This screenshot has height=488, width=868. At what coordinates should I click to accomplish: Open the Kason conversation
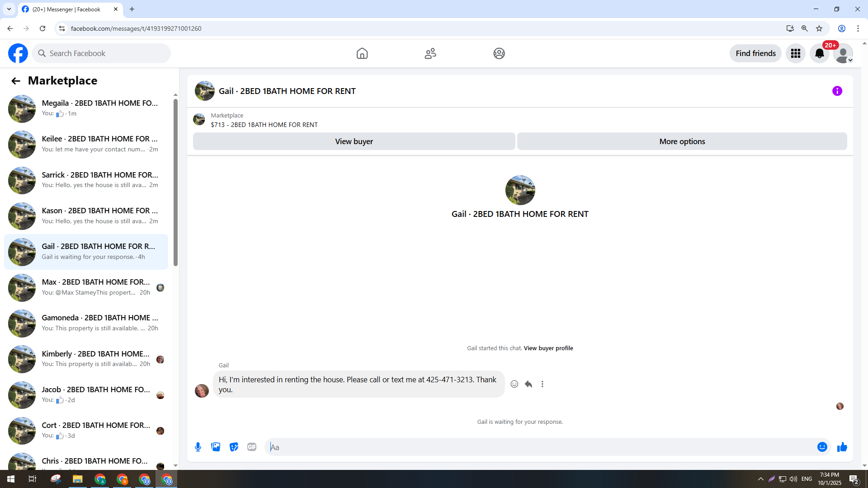[86, 216]
